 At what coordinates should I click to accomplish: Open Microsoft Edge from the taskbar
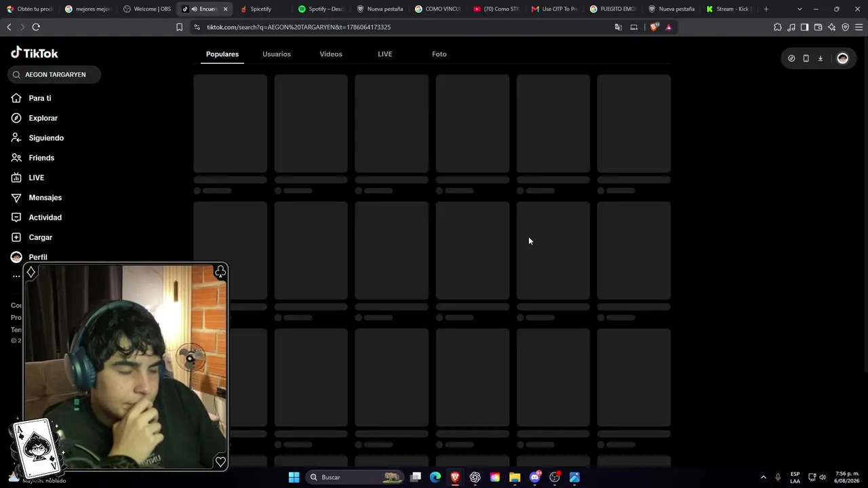pos(435,477)
